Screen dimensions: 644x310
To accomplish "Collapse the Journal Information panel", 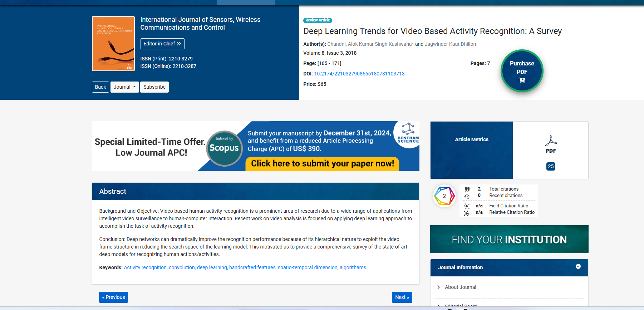I will click(578, 267).
